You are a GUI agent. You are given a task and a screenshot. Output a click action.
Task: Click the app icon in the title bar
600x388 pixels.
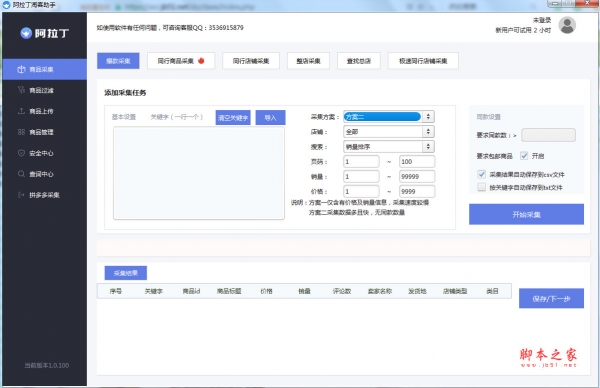tap(6, 5)
